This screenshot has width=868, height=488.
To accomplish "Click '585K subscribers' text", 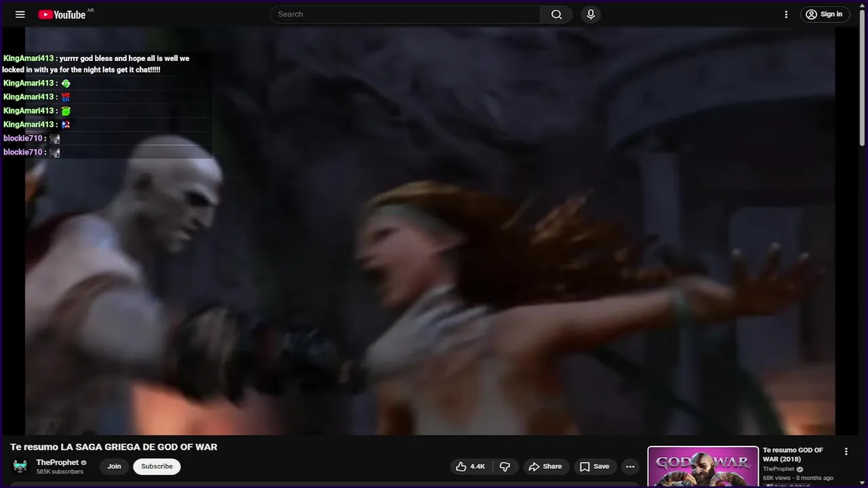I will 60,472.
